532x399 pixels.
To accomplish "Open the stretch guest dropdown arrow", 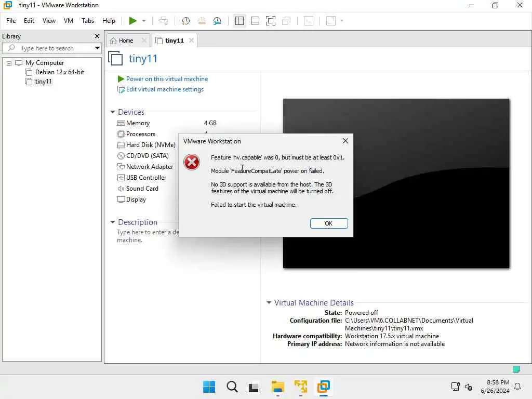I will (x=342, y=21).
